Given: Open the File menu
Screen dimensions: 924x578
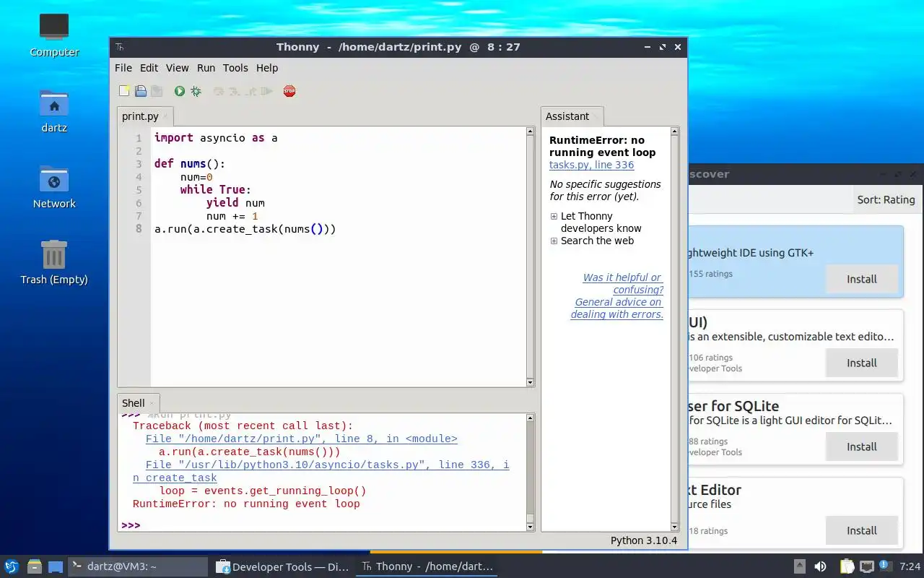Looking at the screenshot, I should (123, 68).
